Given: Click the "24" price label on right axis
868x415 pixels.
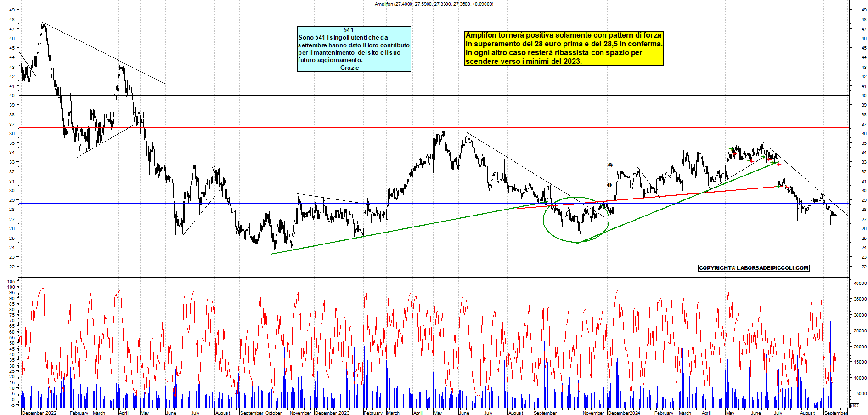Looking at the screenshot, I should [x=864, y=248].
